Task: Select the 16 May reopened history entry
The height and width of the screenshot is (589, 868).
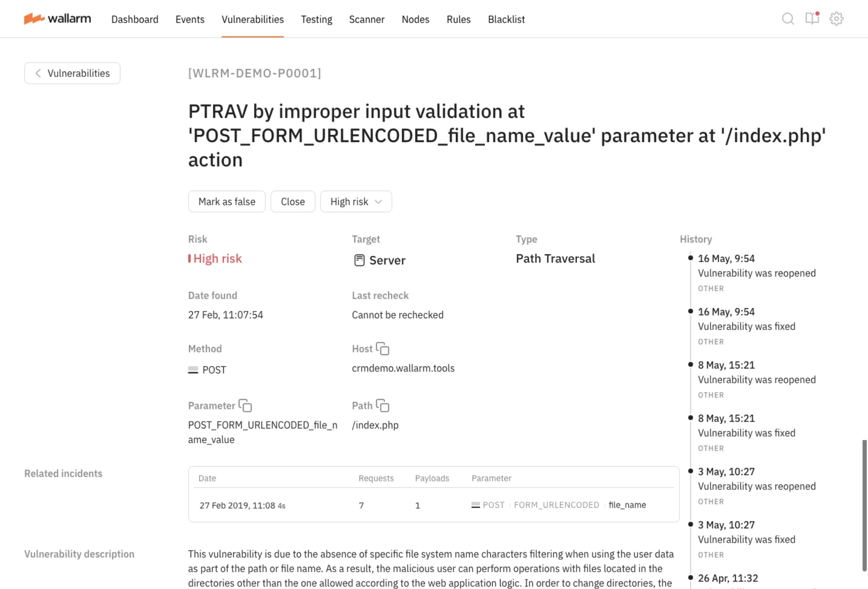Action: (x=756, y=273)
